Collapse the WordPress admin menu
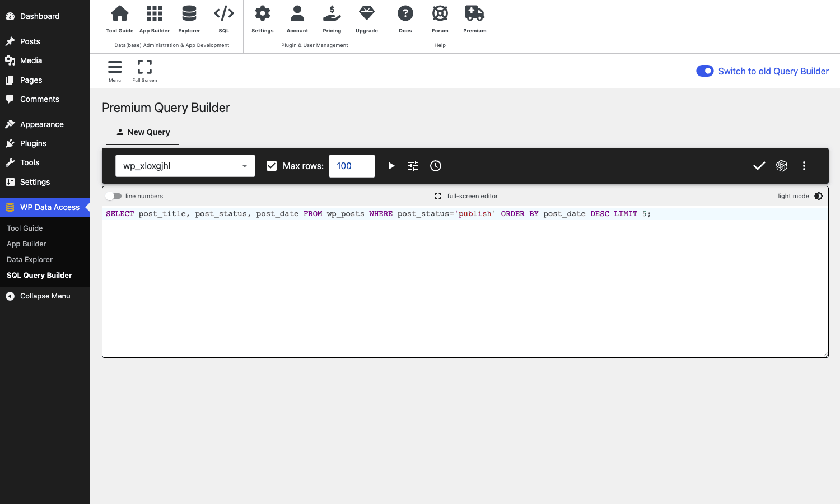This screenshot has width=840, height=504. click(45, 296)
